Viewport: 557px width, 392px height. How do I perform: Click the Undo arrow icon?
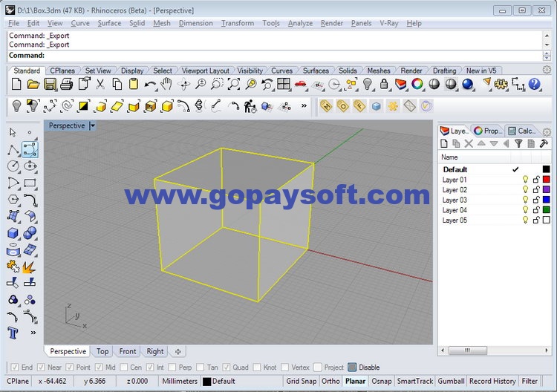coord(150,85)
